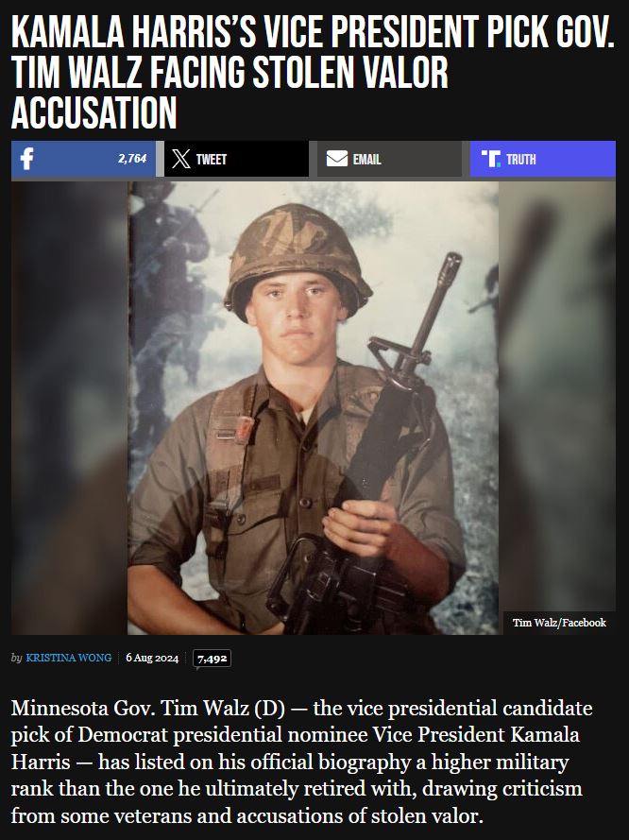
Task: Click the stolen valor headline
Action: (314, 72)
